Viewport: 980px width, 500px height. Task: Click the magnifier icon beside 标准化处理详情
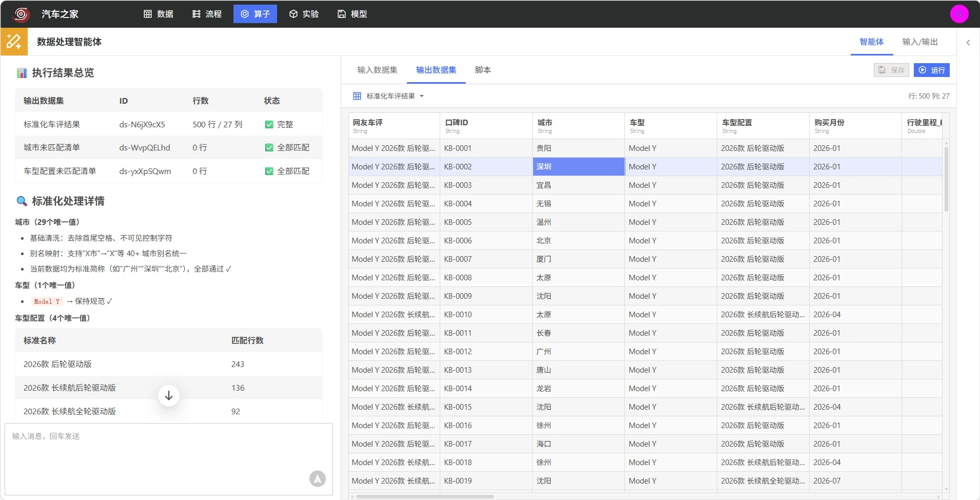tap(22, 201)
